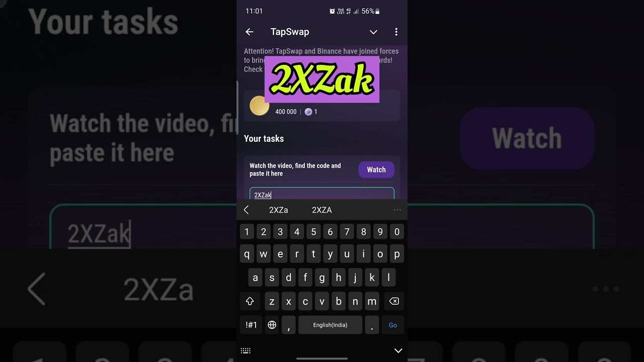Tap the purple play reward icon

click(308, 112)
